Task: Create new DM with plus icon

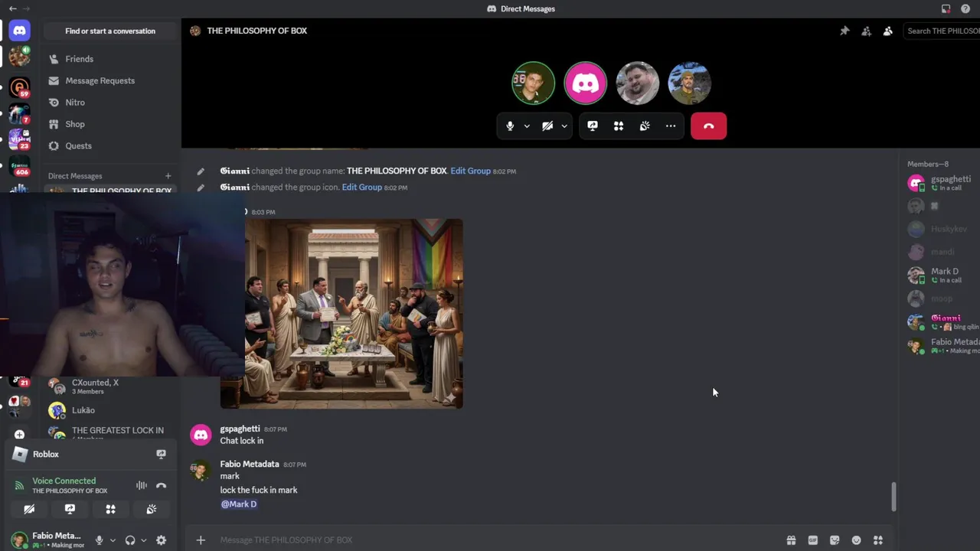Action: [168, 176]
